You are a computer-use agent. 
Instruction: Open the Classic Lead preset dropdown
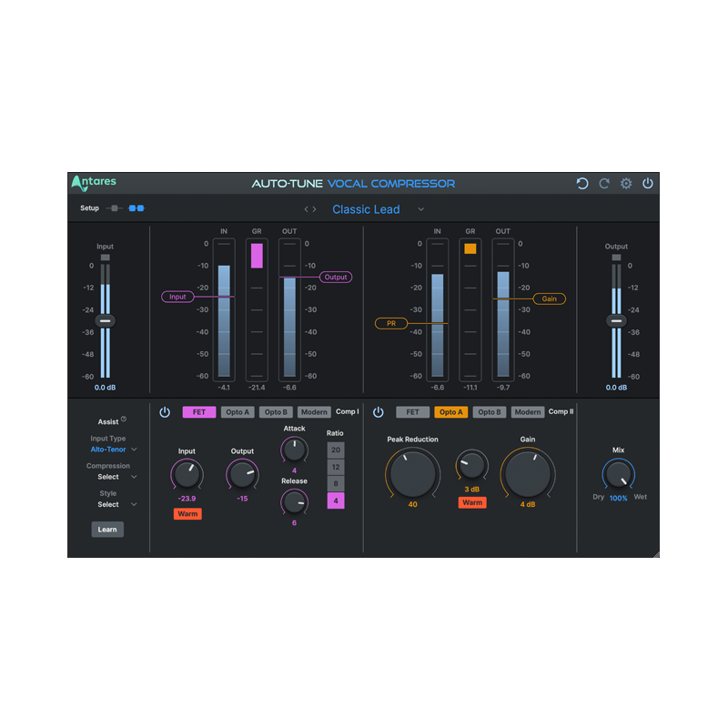[421, 209]
